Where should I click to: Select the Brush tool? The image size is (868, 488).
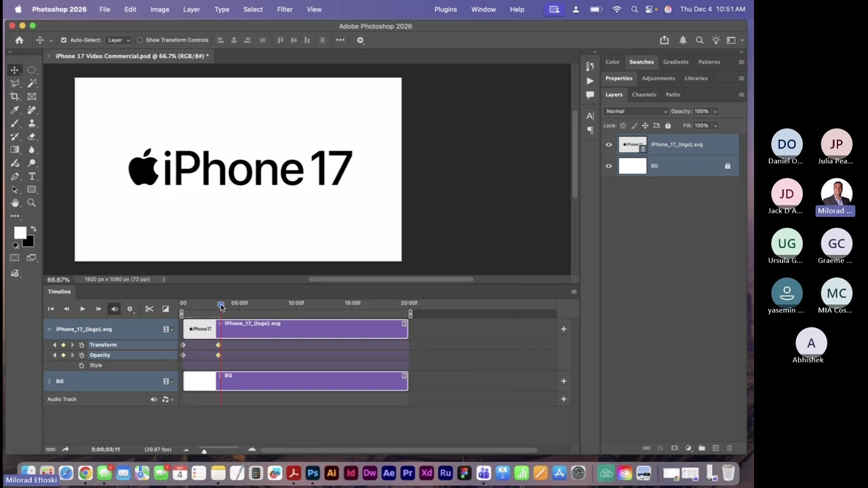point(14,123)
